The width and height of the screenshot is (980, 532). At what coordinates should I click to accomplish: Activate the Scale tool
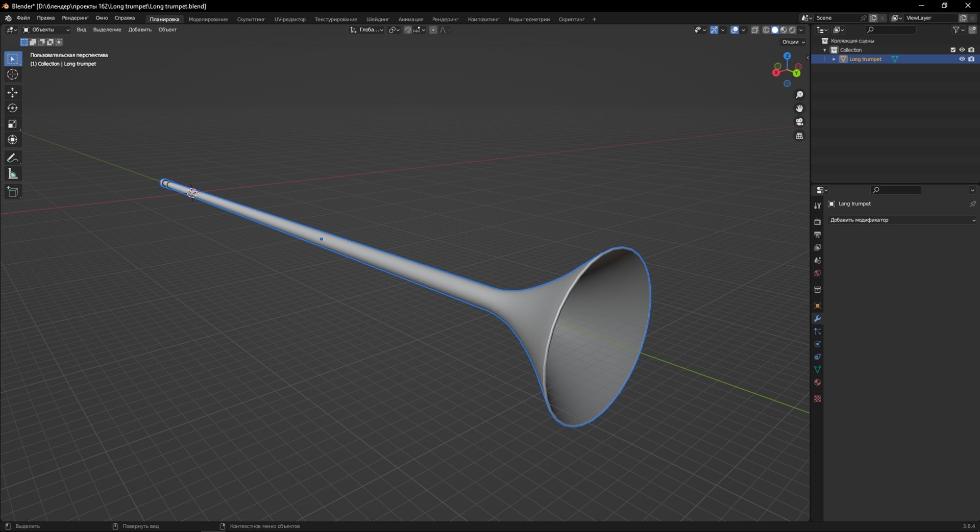tap(13, 124)
